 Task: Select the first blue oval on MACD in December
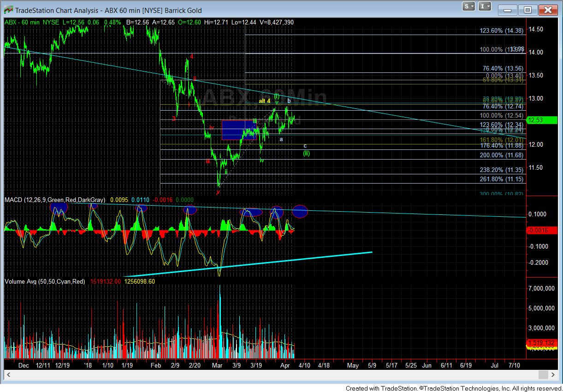[x=59, y=208]
